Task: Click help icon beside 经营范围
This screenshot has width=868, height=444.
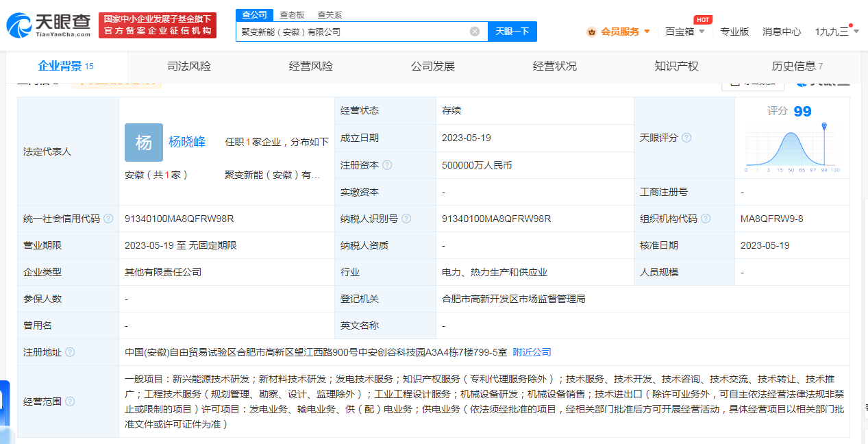Action: [70, 402]
